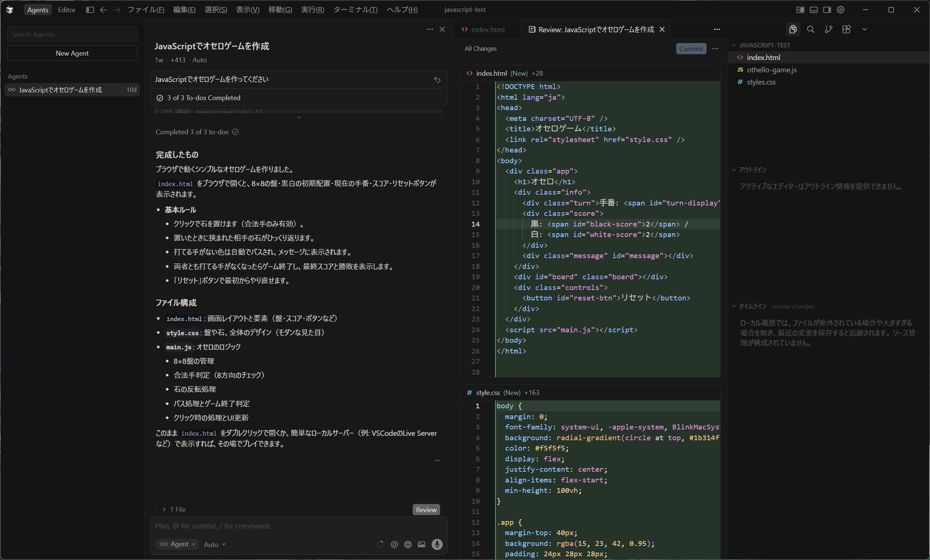
Task: Open othello-game.js in the file explorer
Action: 771,70
